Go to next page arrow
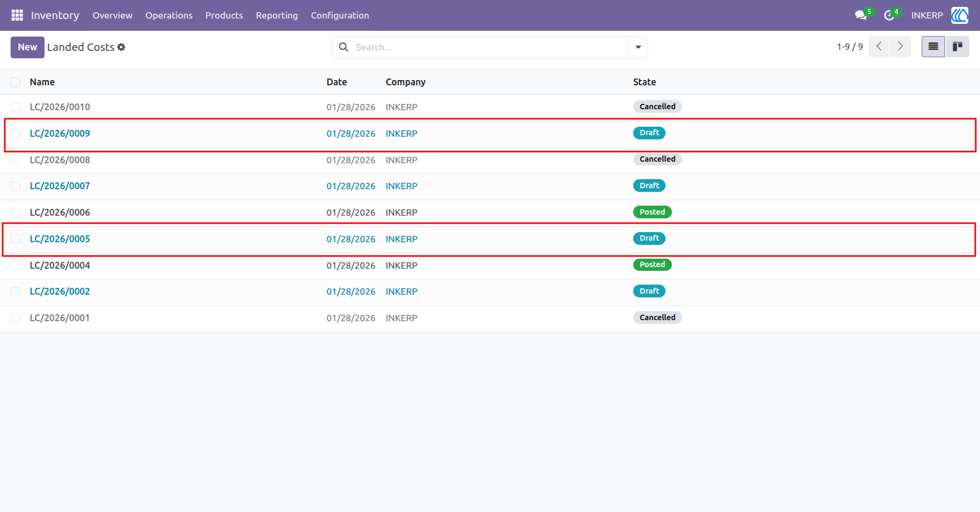 click(900, 47)
